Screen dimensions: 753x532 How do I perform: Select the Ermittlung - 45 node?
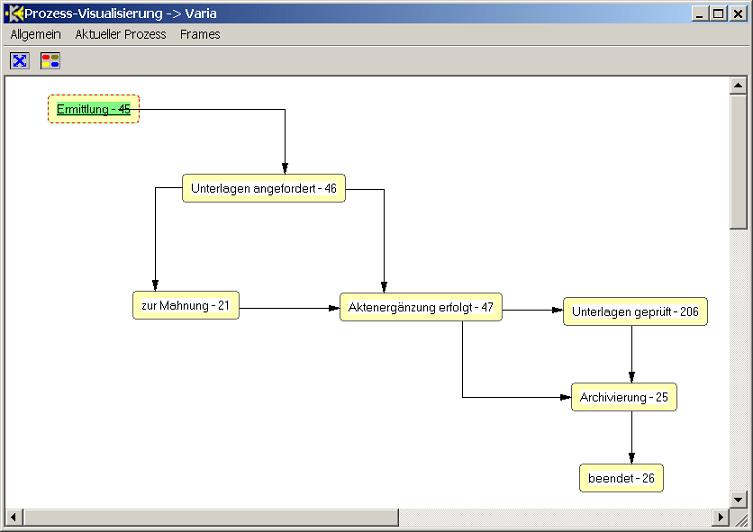coord(94,109)
